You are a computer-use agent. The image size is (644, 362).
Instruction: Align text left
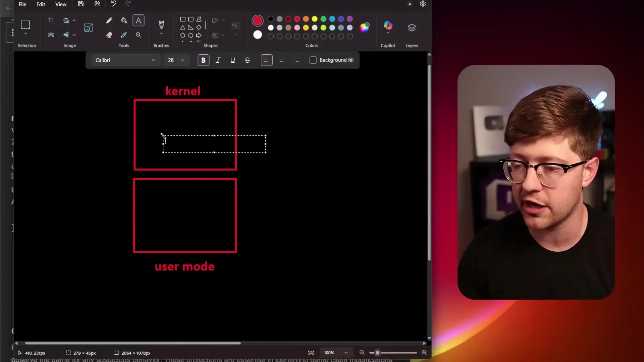[x=267, y=60]
